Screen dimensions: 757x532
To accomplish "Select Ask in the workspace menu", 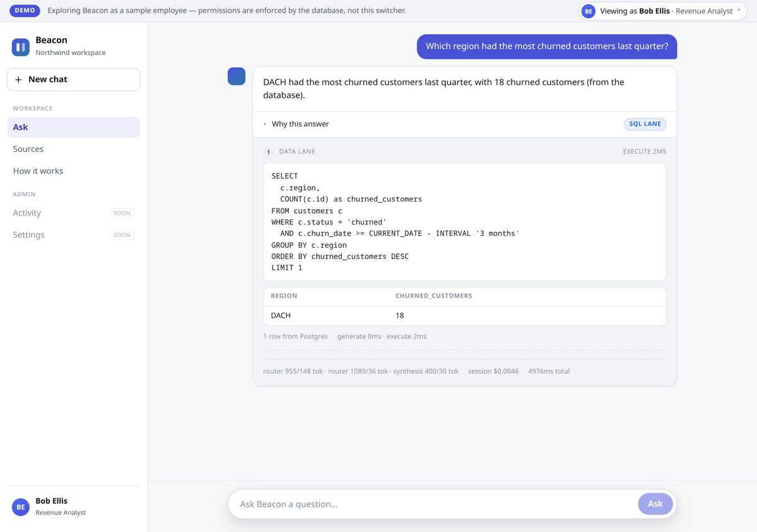I will click(x=74, y=127).
